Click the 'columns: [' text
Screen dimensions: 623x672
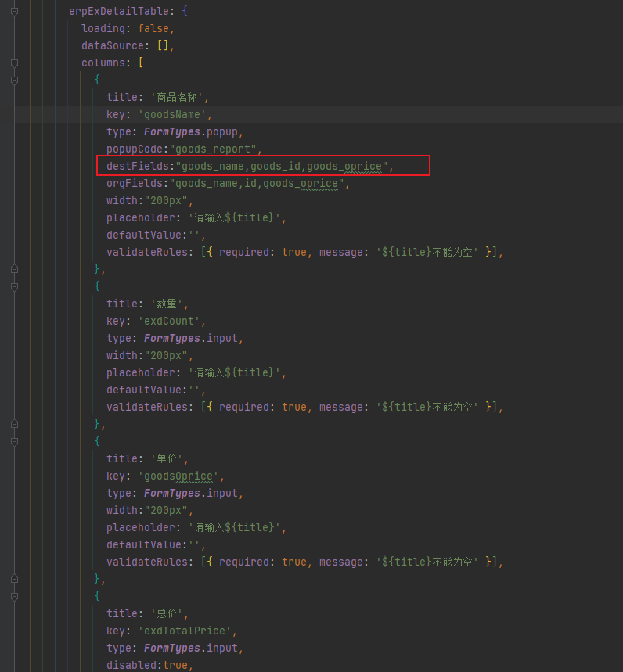click(x=113, y=63)
